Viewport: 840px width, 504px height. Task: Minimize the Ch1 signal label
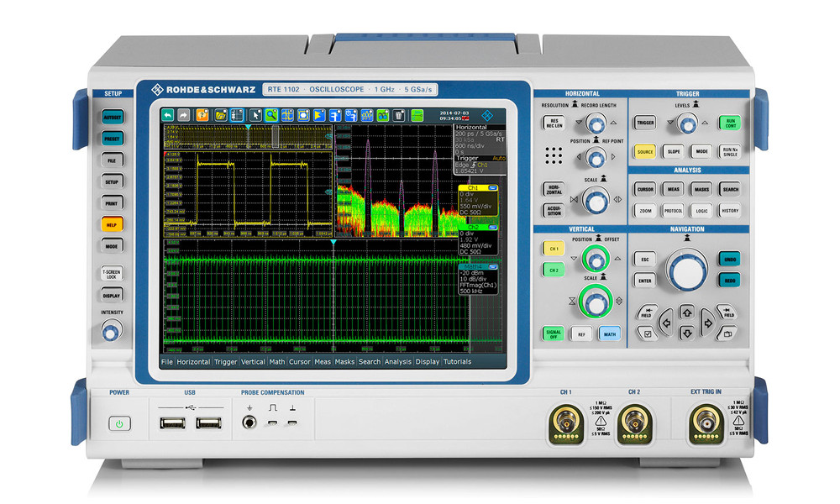493,188
